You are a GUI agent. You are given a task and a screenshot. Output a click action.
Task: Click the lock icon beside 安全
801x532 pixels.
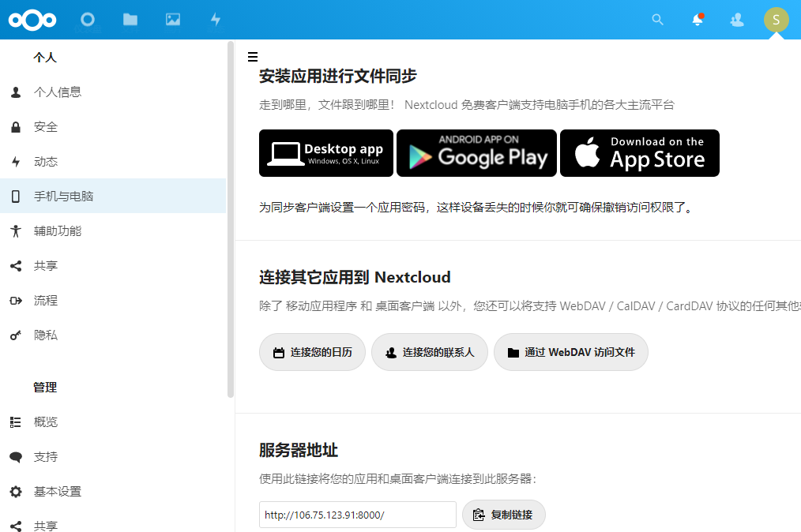pyautogui.click(x=16, y=127)
